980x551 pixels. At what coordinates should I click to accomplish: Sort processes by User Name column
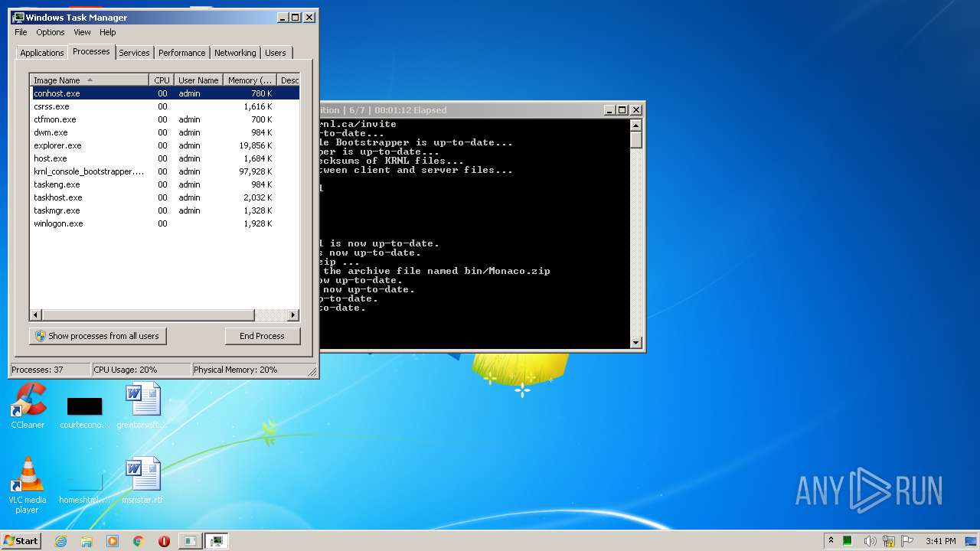(x=198, y=80)
